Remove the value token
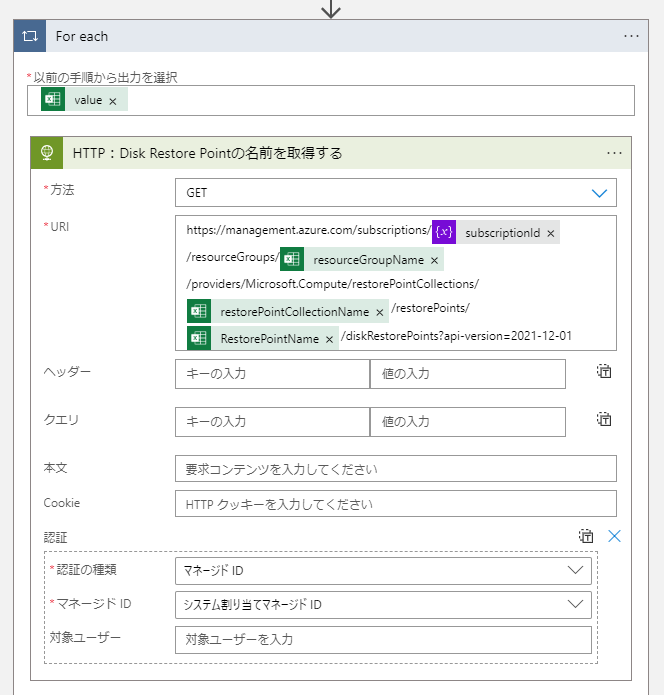Image resolution: width=664 pixels, height=695 pixels. pos(113,101)
